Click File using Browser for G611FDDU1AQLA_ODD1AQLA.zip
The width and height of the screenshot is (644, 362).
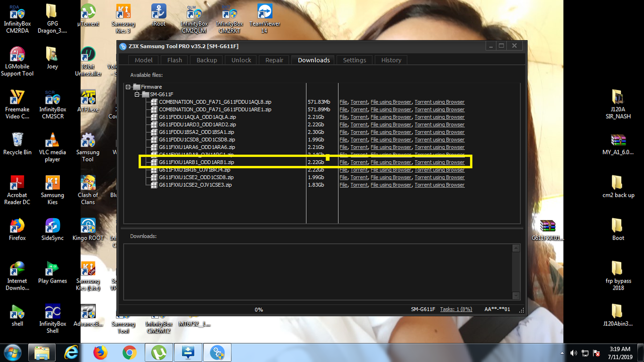[x=391, y=117]
